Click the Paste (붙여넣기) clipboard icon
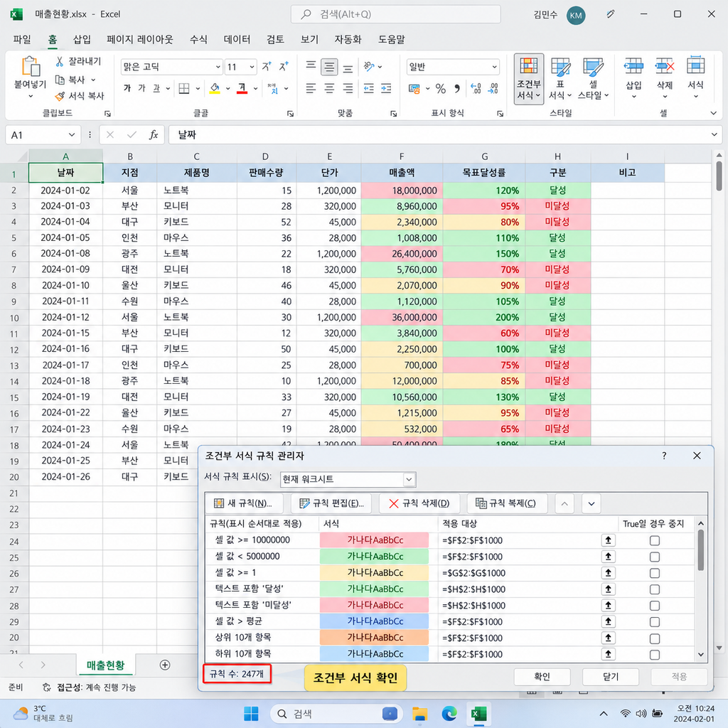Viewport: 728px width, 728px height. tap(31, 66)
